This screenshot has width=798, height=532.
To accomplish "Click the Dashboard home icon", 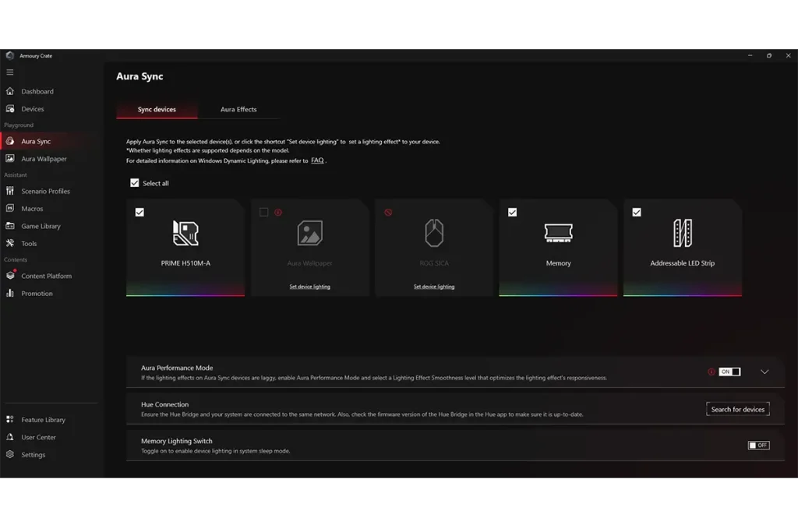I will [10, 91].
